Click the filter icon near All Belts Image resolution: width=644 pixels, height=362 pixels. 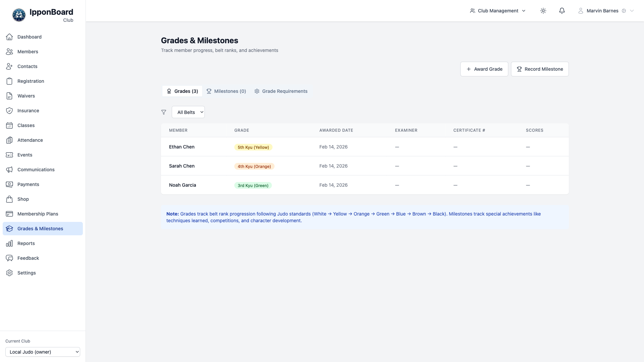pyautogui.click(x=164, y=112)
